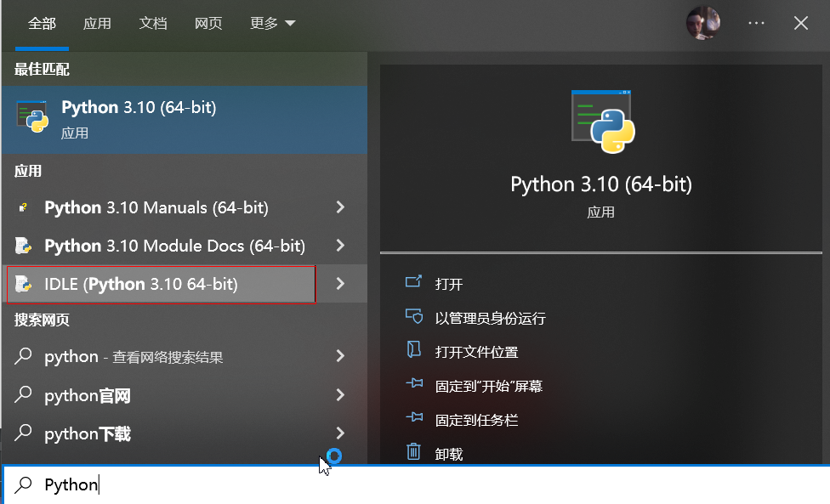Click the user account avatar
The width and height of the screenshot is (830, 504).
[703, 23]
